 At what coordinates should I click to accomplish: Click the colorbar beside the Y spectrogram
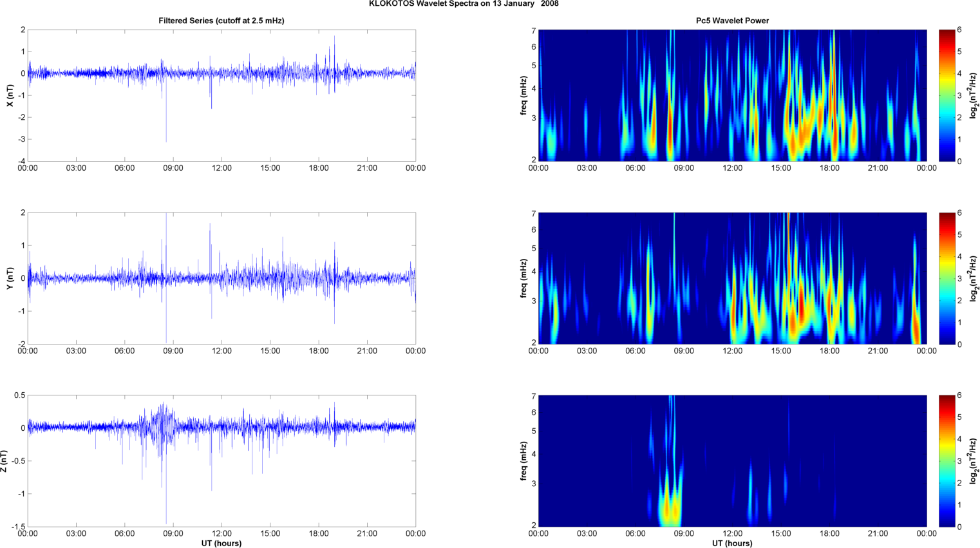[x=947, y=278]
